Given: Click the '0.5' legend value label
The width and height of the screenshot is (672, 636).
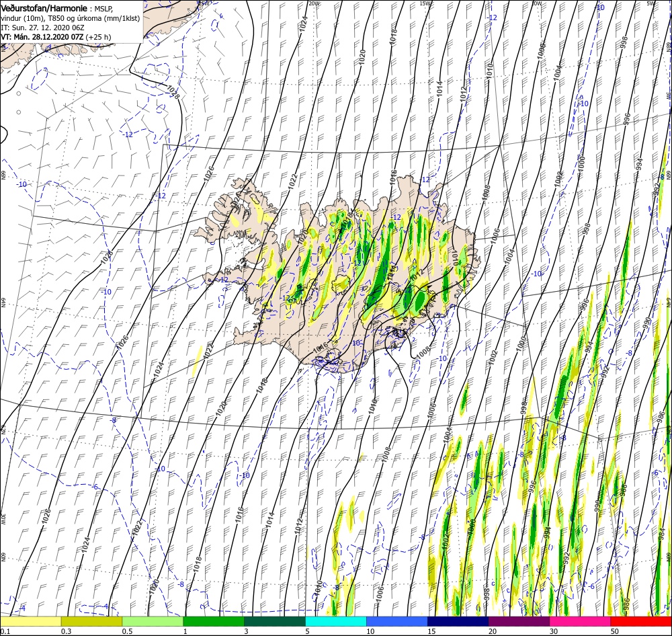Looking at the screenshot, I should 127,631.
